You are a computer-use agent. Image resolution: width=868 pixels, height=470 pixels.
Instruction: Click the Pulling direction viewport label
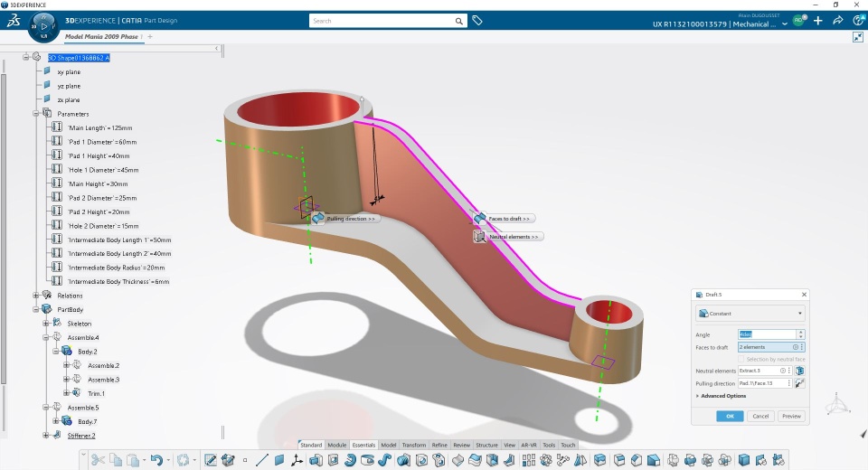coord(351,219)
